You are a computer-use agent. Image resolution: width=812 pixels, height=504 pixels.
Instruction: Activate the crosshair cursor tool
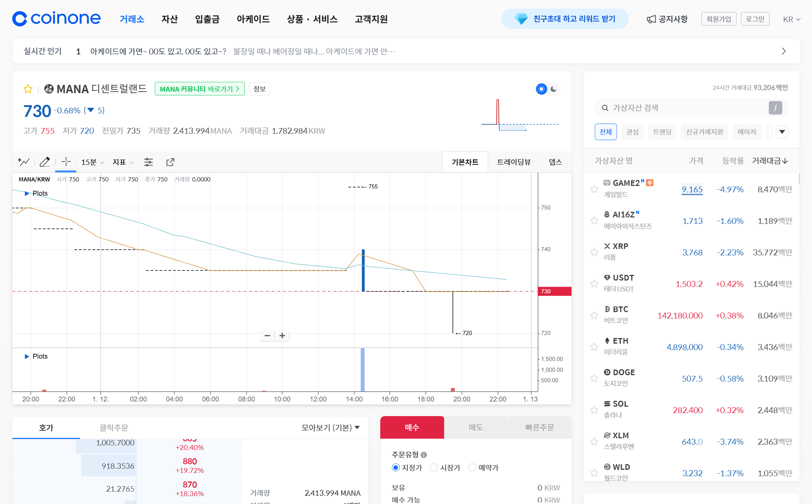click(66, 162)
